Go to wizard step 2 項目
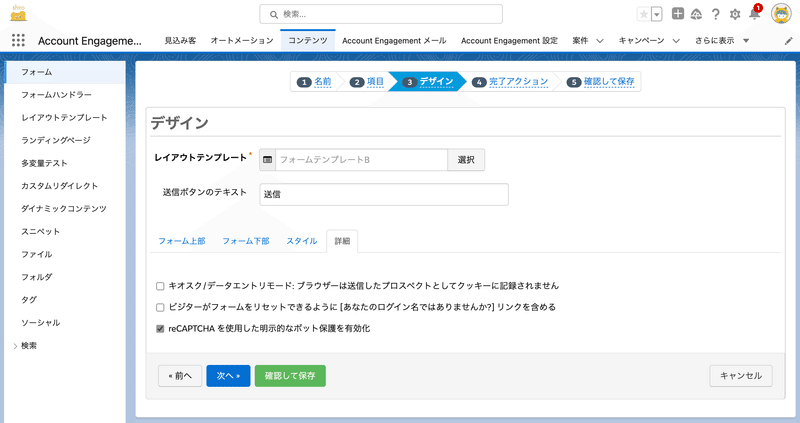Image resolution: width=800 pixels, height=423 pixels. pyautogui.click(x=366, y=82)
